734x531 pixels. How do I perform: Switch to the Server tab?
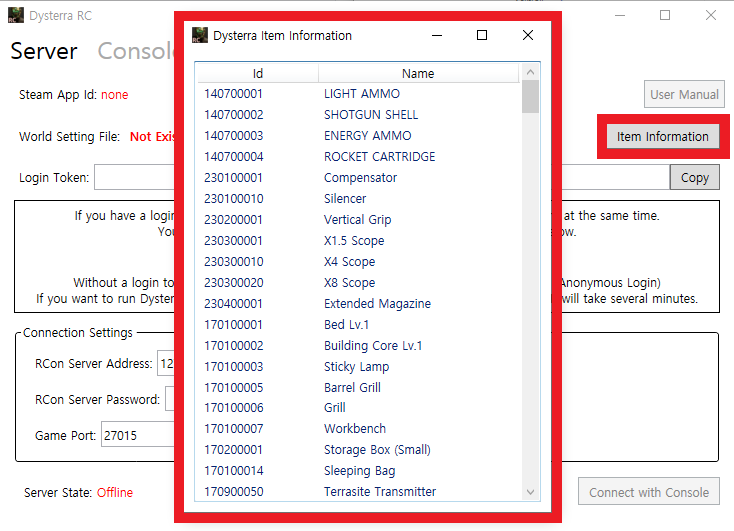44,51
